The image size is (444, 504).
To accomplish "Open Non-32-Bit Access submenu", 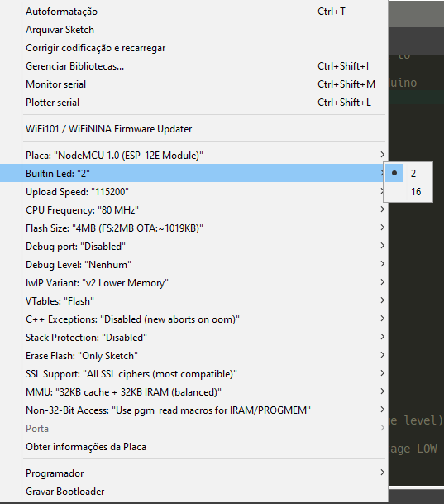I will point(194,410).
